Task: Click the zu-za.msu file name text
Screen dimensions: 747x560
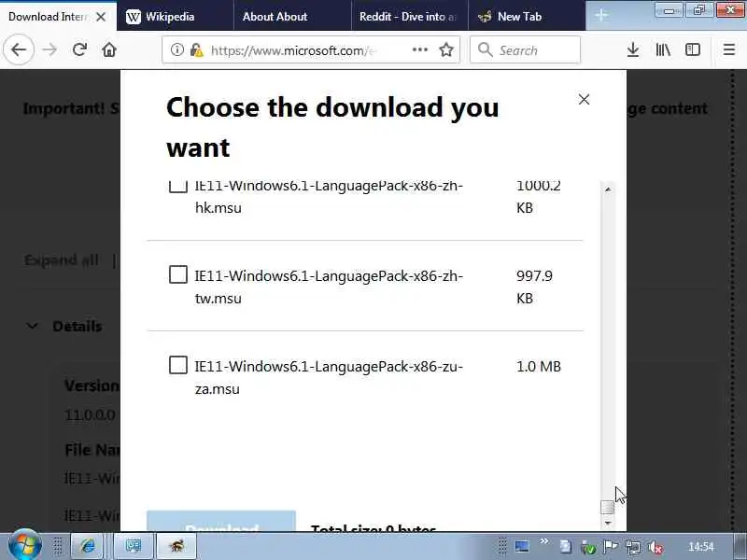Action: click(x=329, y=378)
